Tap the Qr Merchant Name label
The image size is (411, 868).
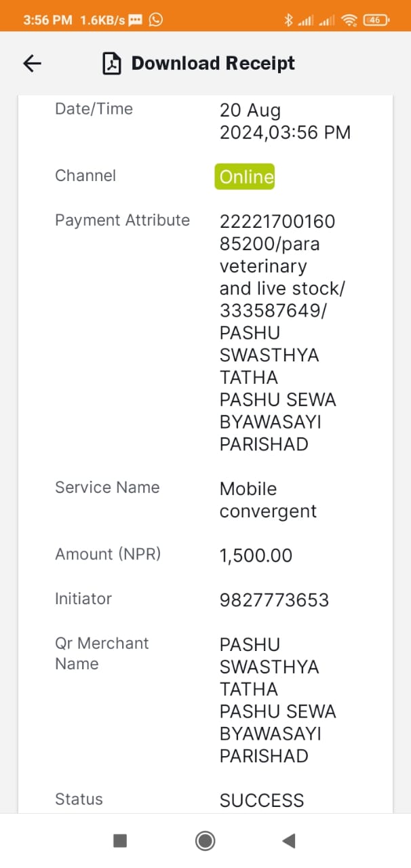point(102,654)
